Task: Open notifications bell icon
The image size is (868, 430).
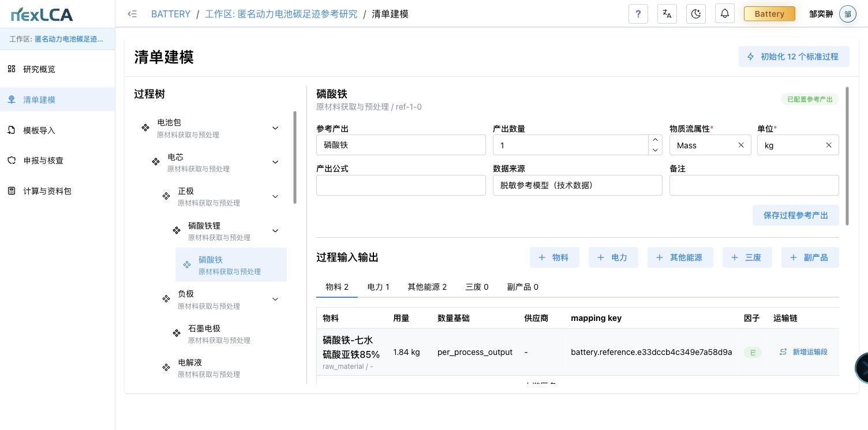Action: click(x=725, y=14)
